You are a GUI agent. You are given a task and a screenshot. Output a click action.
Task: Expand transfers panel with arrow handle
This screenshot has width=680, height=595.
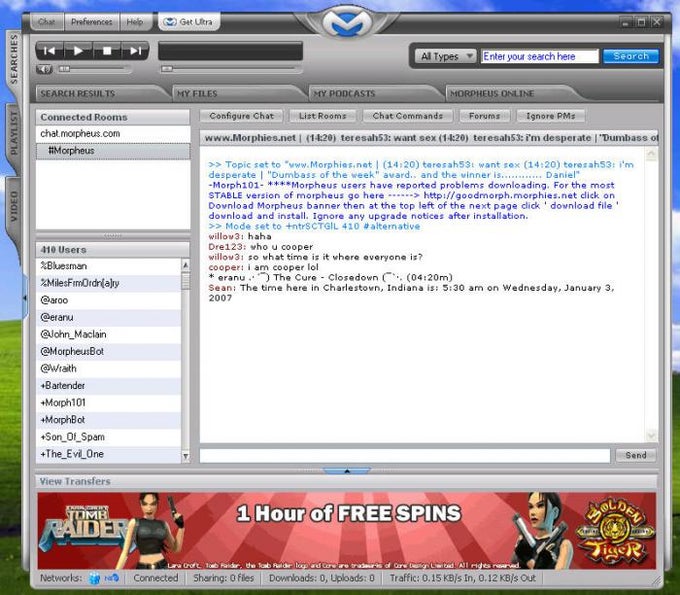[347, 471]
